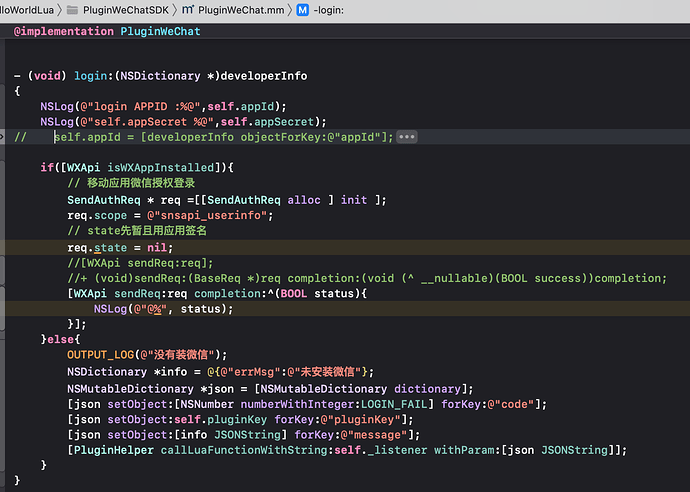Screen dimensions: 690x492
Task: Select the PluginWeChat.mm breadcrumb item
Action: tap(241, 10)
